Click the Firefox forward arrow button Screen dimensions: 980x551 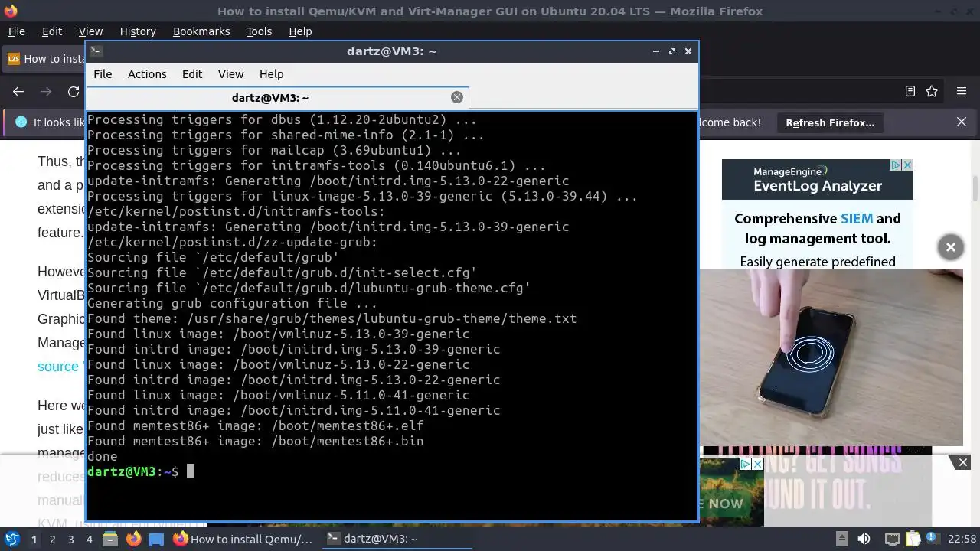tap(46, 92)
